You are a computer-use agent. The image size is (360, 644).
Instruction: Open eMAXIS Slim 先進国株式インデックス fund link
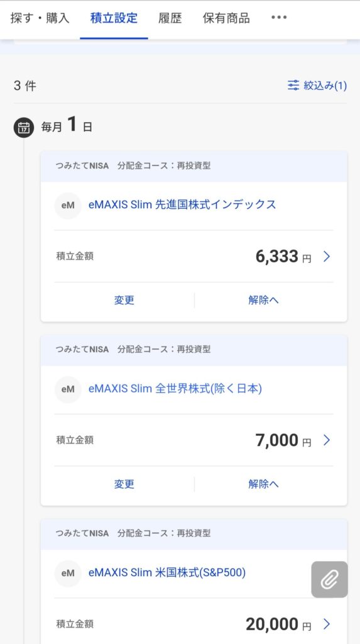click(x=182, y=204)
